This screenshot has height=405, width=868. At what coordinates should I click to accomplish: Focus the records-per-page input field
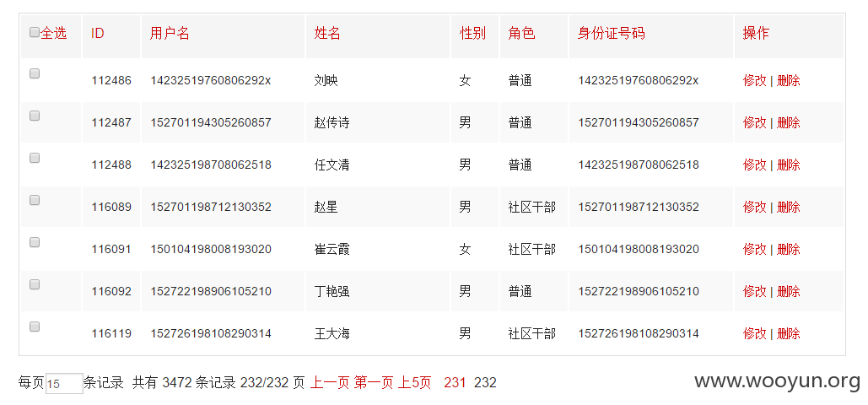click(x=64, y=383)
